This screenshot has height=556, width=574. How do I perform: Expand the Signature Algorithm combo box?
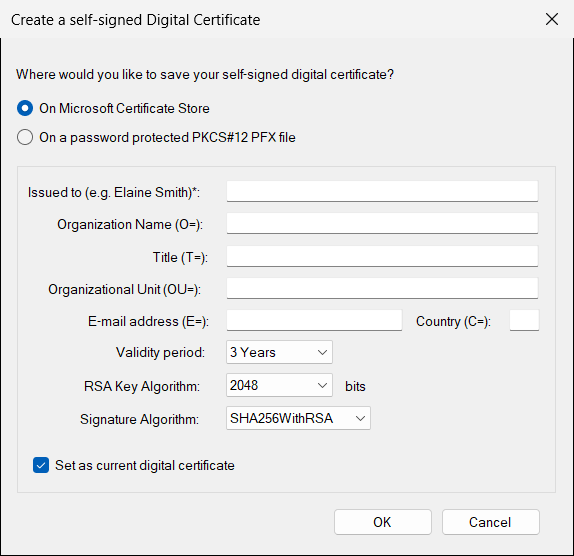click(x=298, y=418)
